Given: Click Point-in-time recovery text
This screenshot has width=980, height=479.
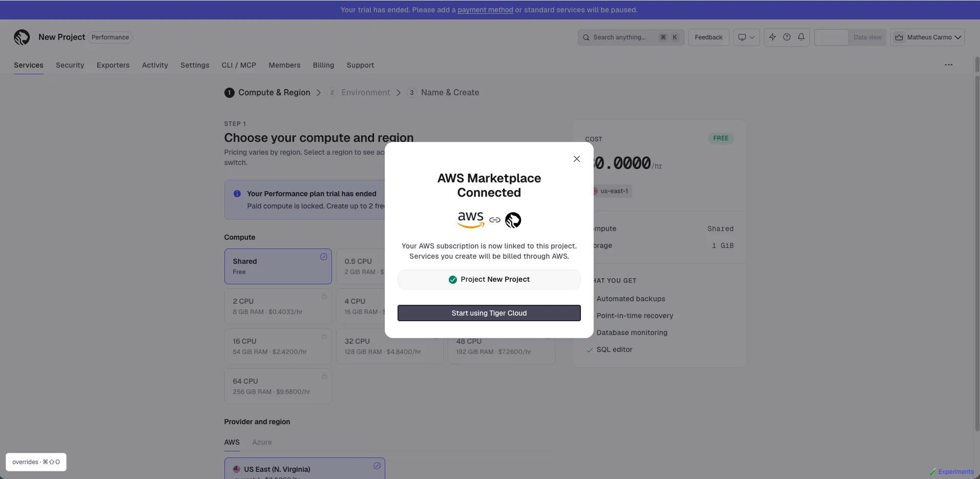Looking at the screenshot, I should point(635,316).
